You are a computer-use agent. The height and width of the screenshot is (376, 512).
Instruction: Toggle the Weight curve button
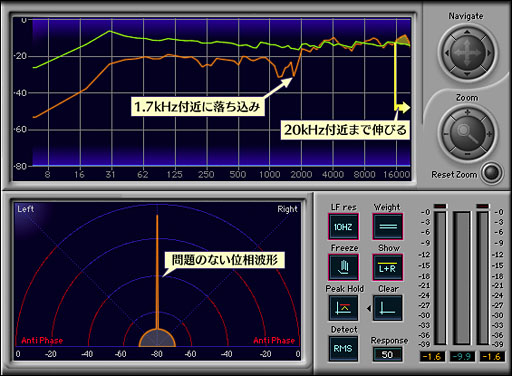[388, 227]
